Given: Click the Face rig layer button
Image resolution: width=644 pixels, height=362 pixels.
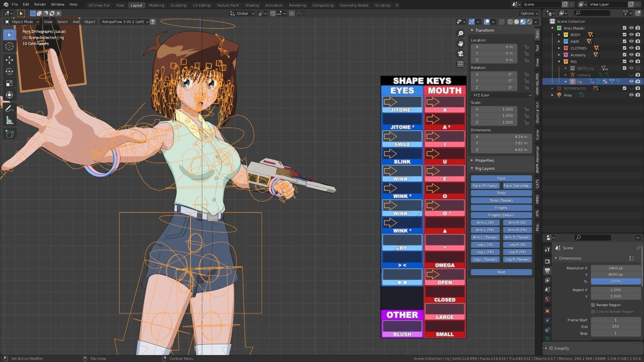Looking at the screenshot, I should [501, 178].
